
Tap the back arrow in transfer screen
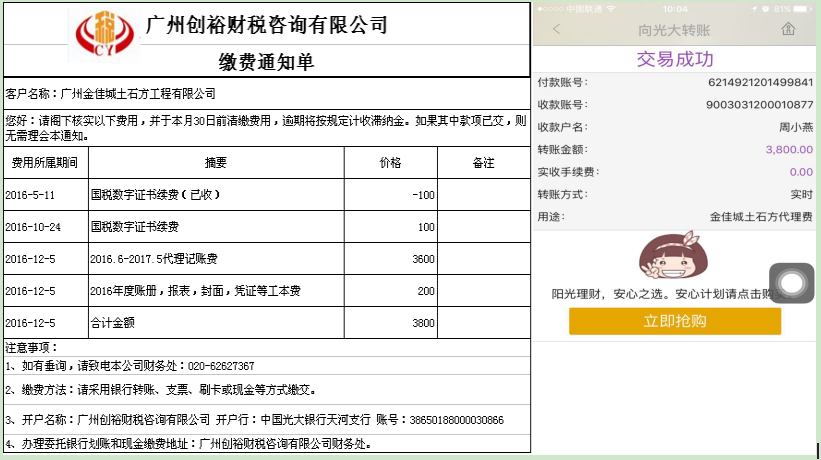(x=557, y=29)
